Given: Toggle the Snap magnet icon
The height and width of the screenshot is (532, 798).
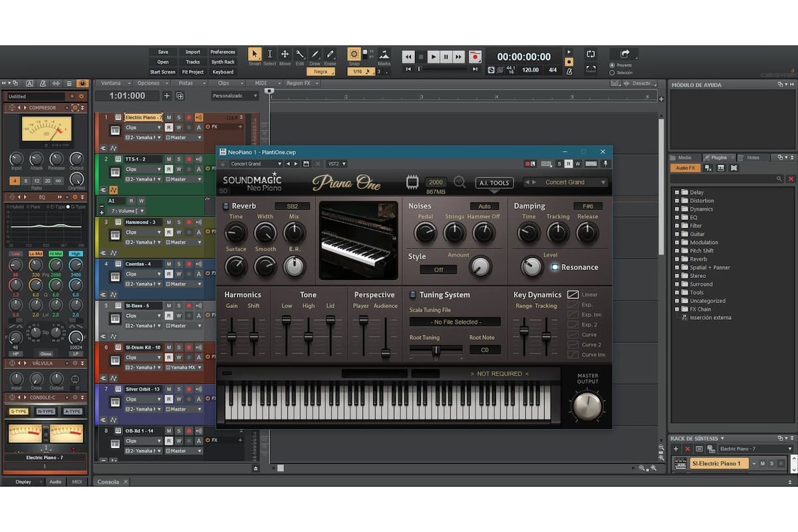Looking at the screenshot, I should [354, 53].
